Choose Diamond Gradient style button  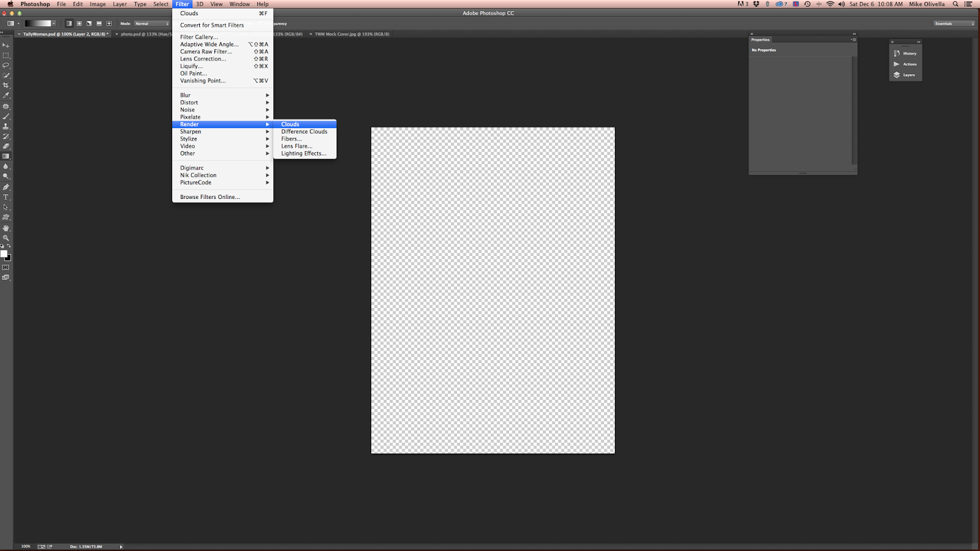(x=109, y=23)
